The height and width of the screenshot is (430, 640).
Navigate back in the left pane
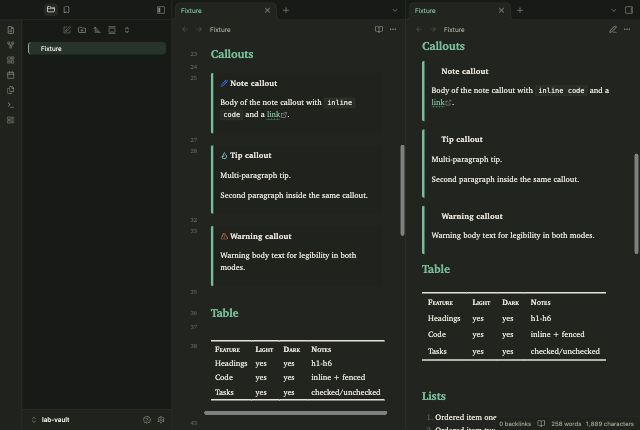click(x=185, y=29)
